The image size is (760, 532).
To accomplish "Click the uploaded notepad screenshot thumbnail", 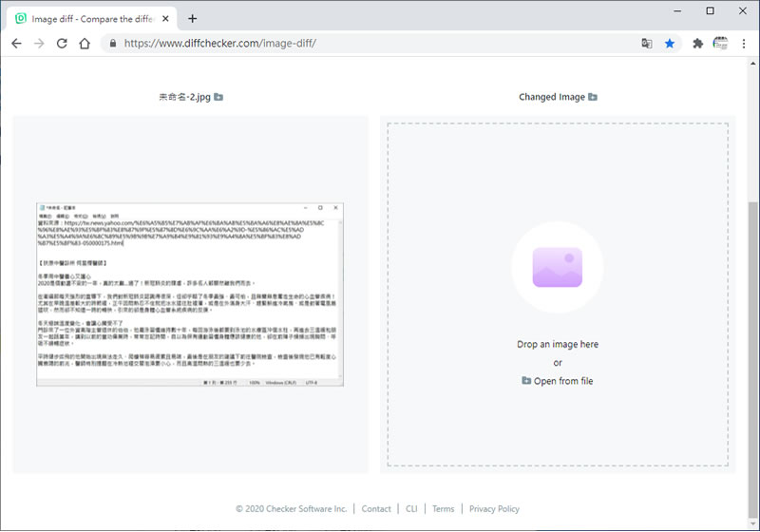I will tap(190, 294).
